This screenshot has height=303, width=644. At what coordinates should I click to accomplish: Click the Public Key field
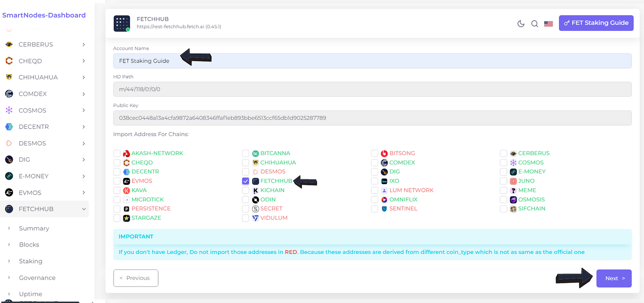372,118
